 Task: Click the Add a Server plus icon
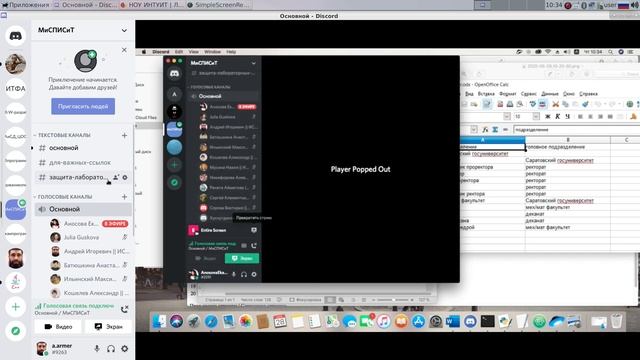pos(16,307)
